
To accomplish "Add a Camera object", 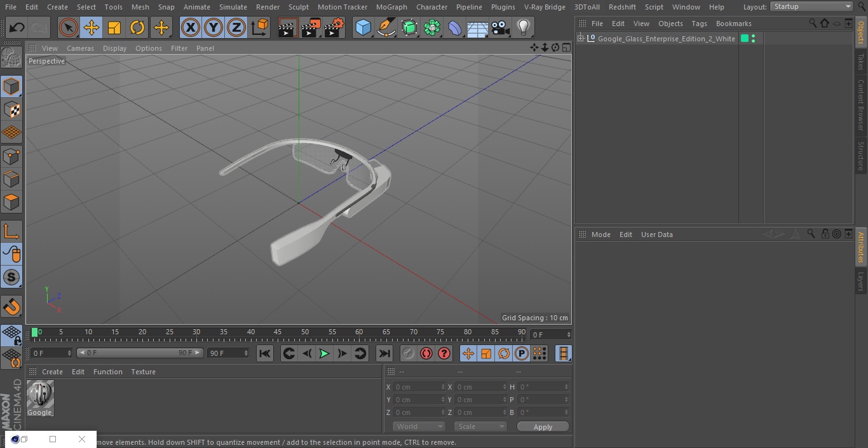I will coord(501,27).
